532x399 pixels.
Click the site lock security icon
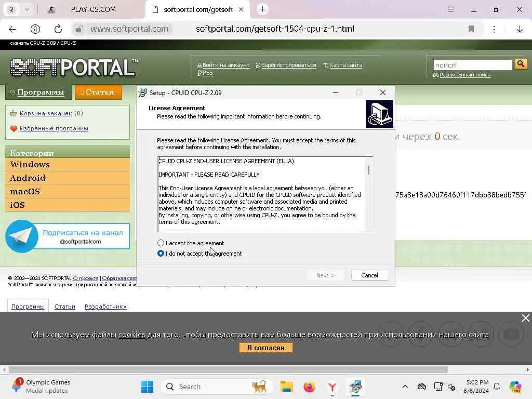point(79,29)
